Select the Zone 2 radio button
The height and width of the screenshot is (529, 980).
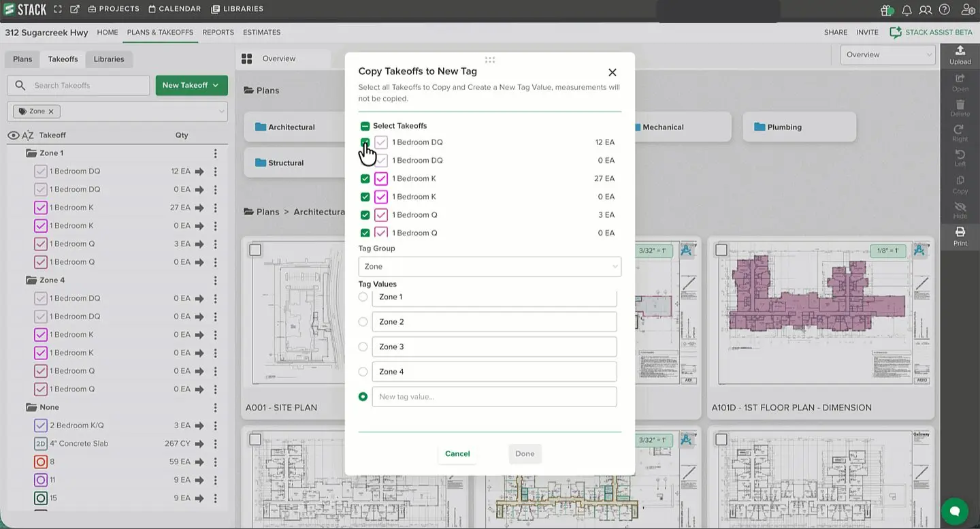363,322
